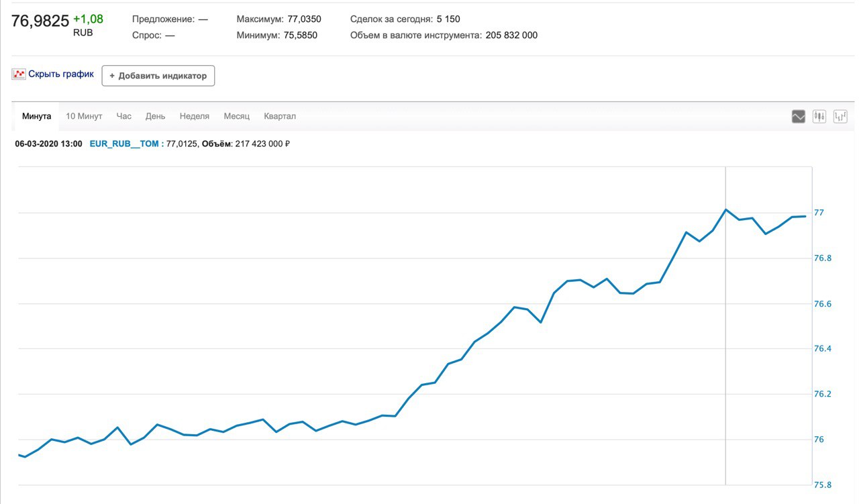Click the 76.2 axis label

[823, 394]
